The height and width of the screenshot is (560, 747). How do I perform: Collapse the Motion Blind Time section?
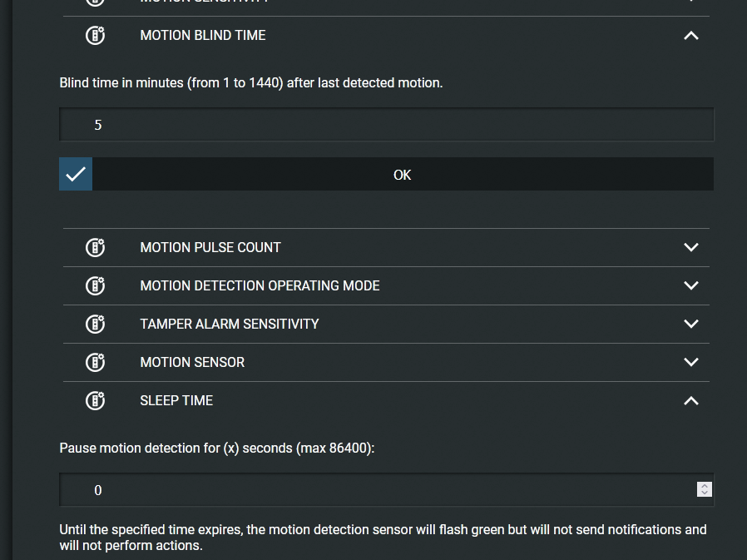(x=690, y=35)
